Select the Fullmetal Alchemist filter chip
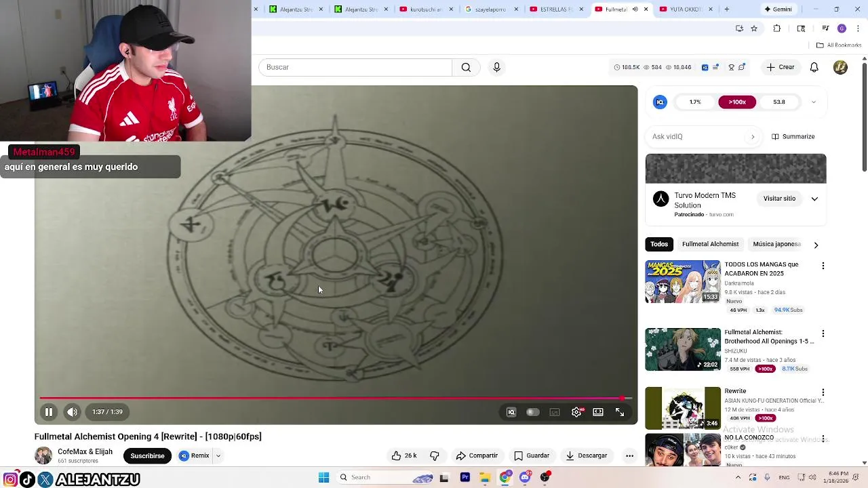Image resolution: width=868 pixels, height=488 pixels. click(x=710, y=244)
